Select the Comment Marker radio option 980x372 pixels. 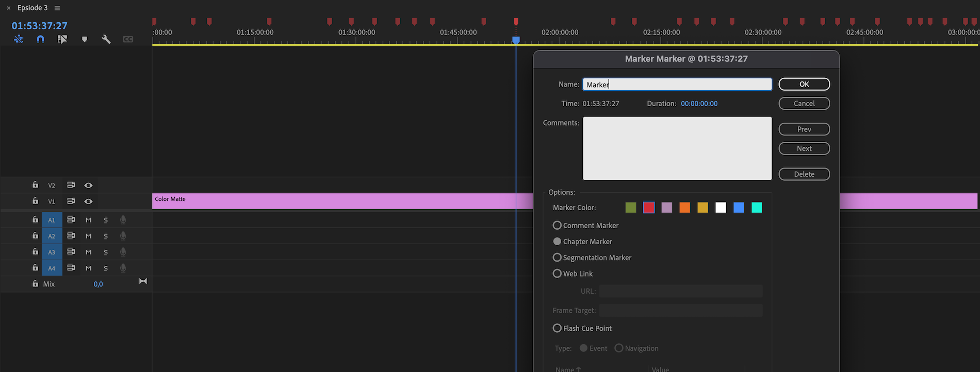(557, 225)
